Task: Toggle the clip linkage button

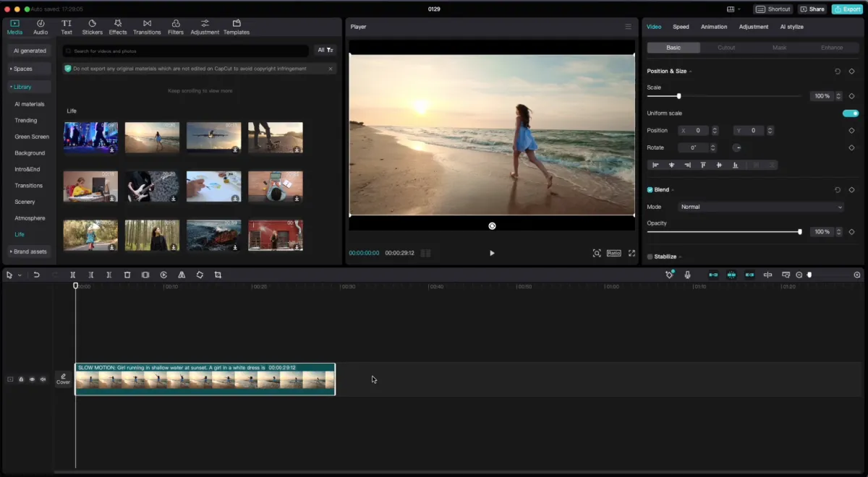Action: (749, 275)
